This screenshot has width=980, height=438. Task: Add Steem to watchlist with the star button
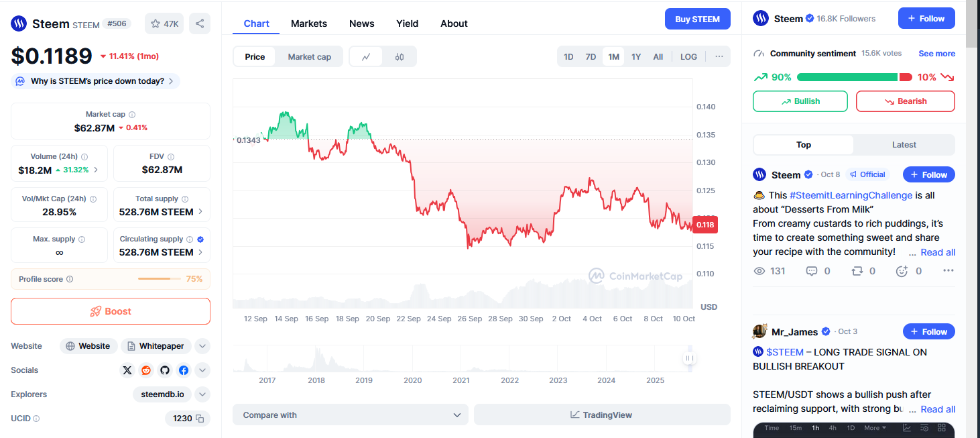coord(164,23)
